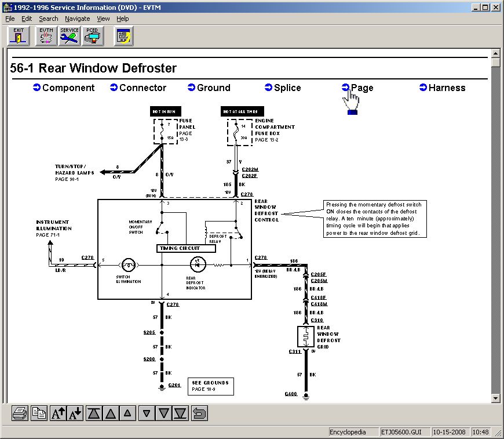
Task: Click the blue arrow beside Harness
Action: tap(423, 87)
